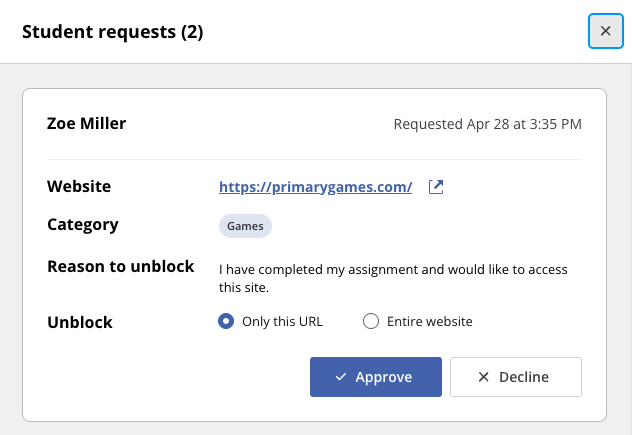
Task: Click the Entire website label text
Action: coord(430,321)
